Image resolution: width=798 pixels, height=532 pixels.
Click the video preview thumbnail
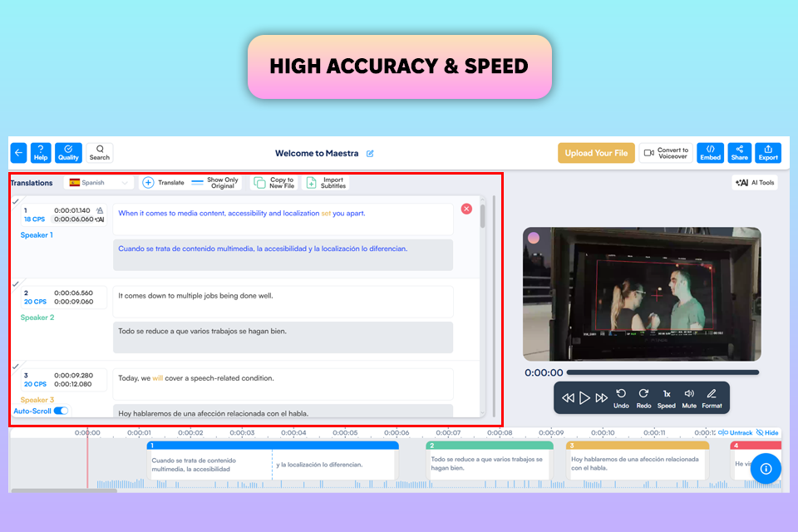[642, 293]
